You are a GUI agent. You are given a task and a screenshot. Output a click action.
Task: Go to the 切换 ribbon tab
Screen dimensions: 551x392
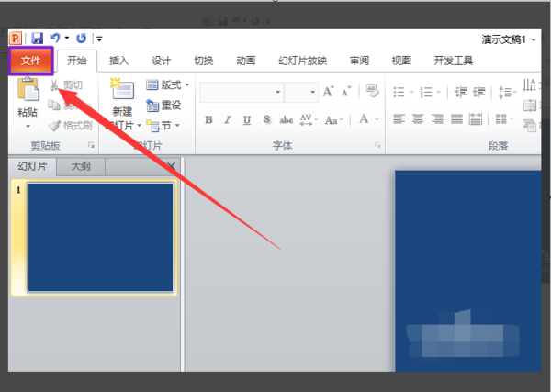point(204,61)
